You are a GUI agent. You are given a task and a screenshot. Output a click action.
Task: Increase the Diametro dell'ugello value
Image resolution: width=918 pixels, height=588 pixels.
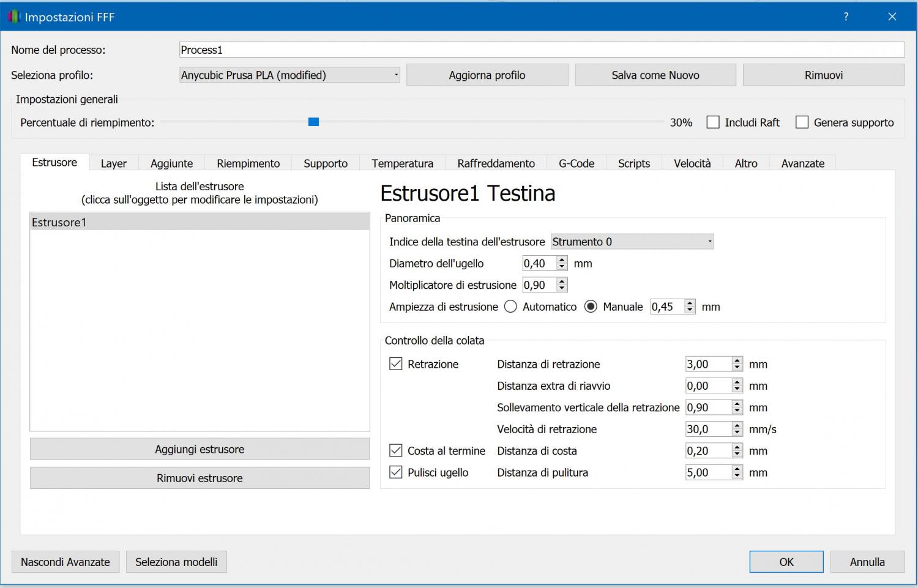[x=562, y=260]
